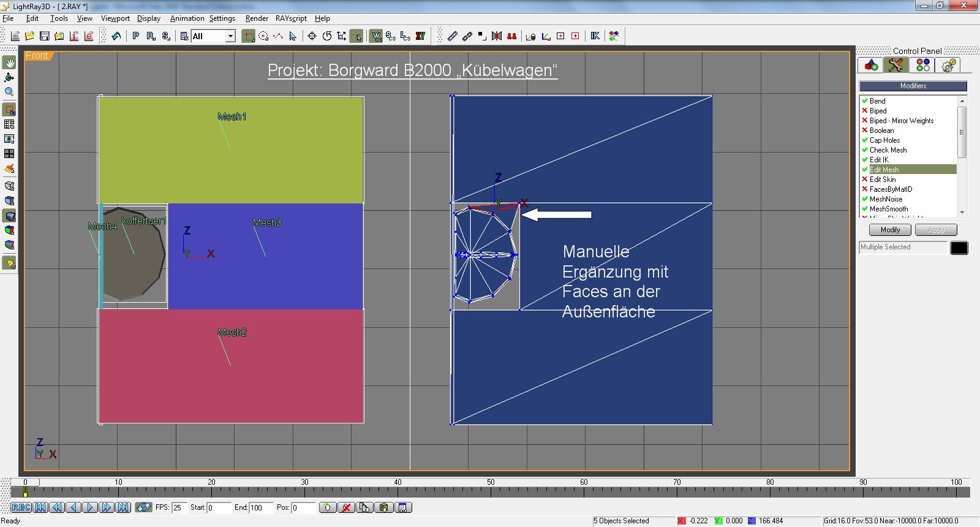Toggle the select-and-transform cursor button

pyautogui.click(x=356, y=36)
